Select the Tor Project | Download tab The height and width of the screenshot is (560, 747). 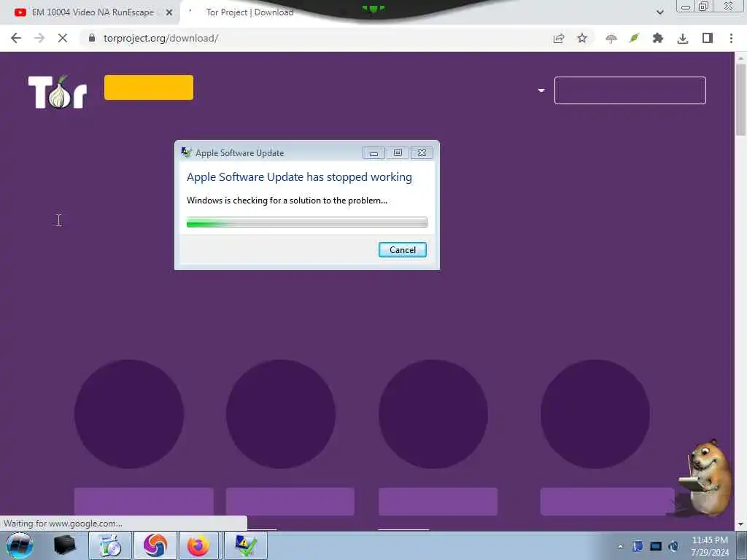point(249,12)
